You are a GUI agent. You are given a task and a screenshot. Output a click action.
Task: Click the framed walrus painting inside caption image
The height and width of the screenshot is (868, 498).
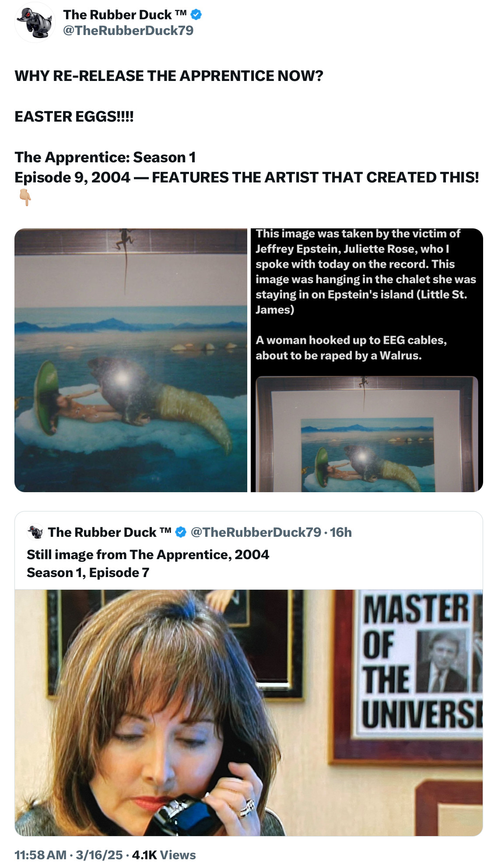(x=367, y=434)
